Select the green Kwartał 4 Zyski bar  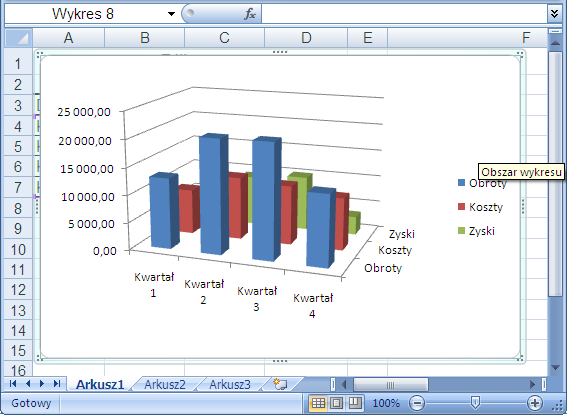(354, 222)
